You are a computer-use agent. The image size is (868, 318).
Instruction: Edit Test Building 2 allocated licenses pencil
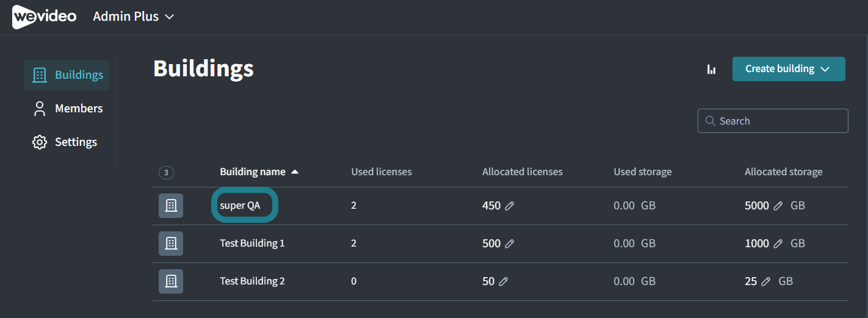point(504,282)
